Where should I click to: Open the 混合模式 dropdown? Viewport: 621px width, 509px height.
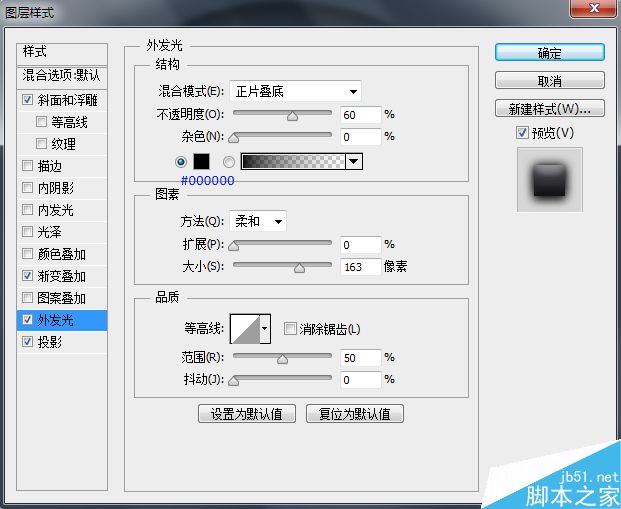click(x=295, y=92)
